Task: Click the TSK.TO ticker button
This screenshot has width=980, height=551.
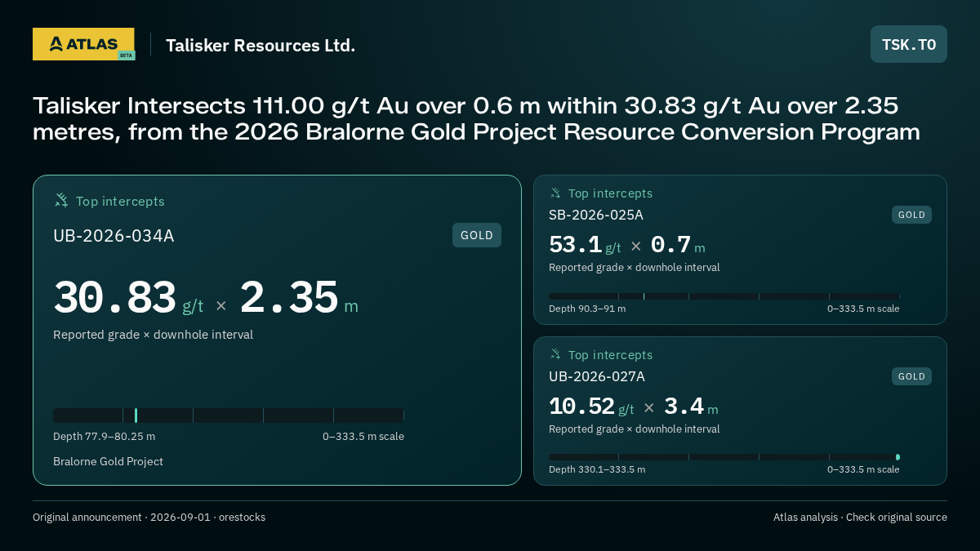Action: 909,44
